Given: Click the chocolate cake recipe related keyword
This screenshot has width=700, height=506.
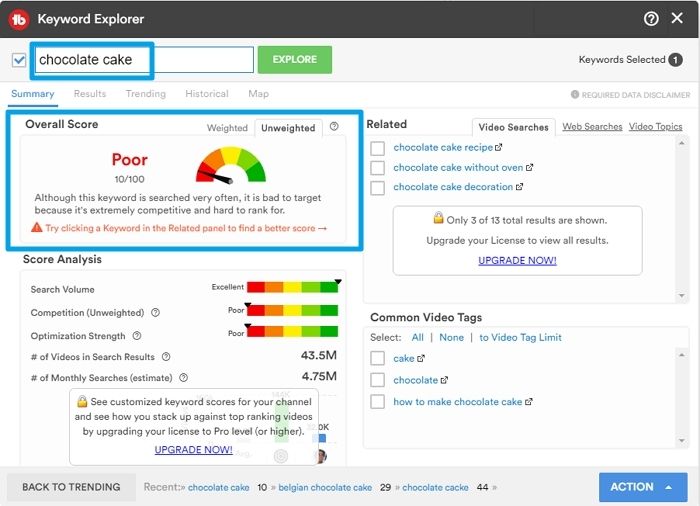Looking at the screenshot, I should (x=443, y=147).
